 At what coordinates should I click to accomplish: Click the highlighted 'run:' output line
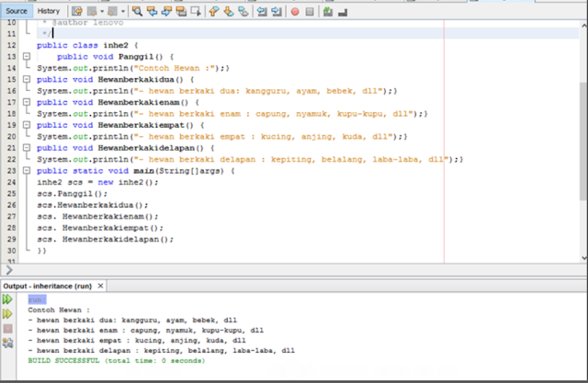(x=37, y=299)
